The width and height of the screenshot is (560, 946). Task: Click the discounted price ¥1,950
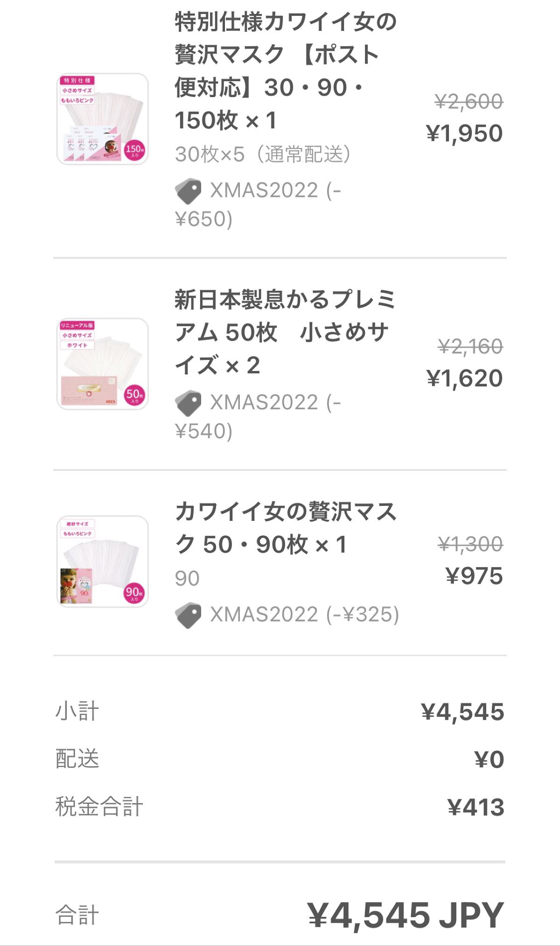[464, 133]
